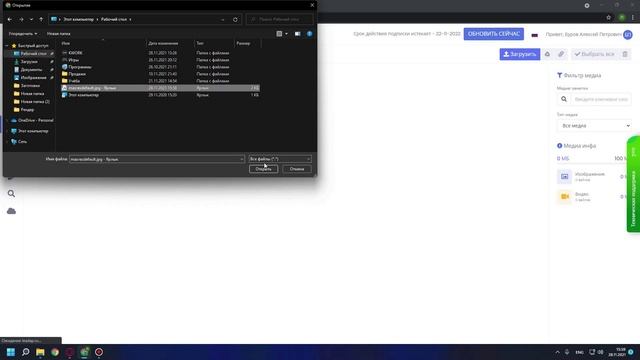
Task: Go up one folder level
Action: 41,19
